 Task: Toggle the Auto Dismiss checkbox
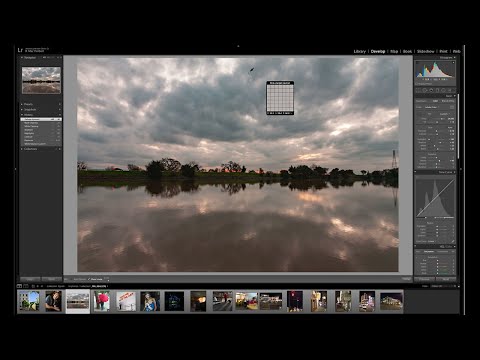pyautogui.click(x=80, y=279)
